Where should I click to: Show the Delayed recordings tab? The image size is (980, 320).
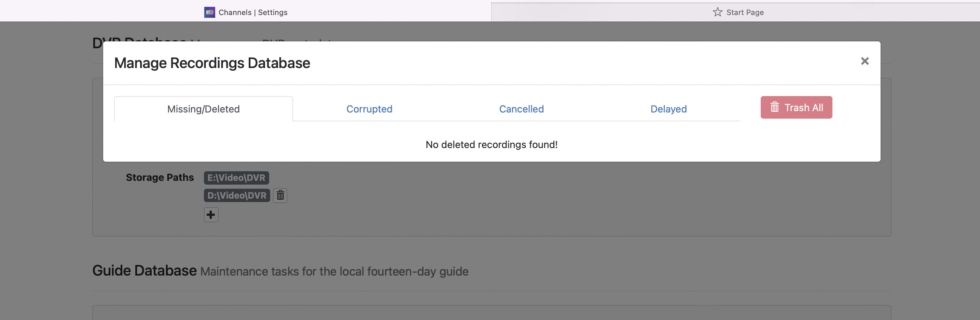click(x=668, y=109)
